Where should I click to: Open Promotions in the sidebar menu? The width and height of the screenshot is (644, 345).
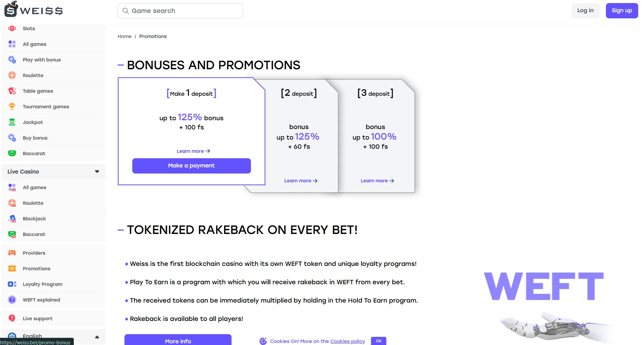click(x=36, y=269)
